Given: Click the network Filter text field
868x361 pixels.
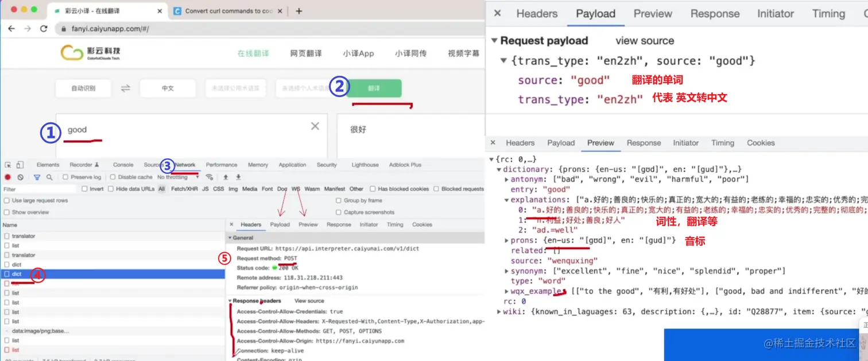Looking at the screenshot, I should click(39, 189).
